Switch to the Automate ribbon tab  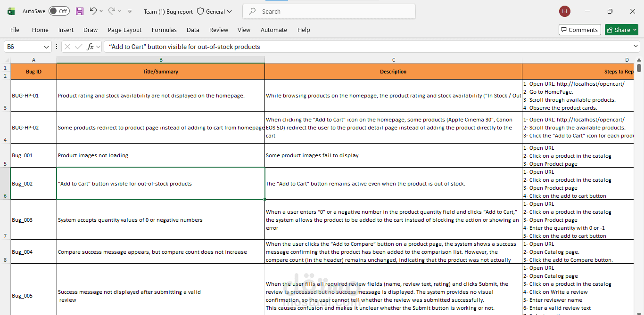[x=274, y=30]
